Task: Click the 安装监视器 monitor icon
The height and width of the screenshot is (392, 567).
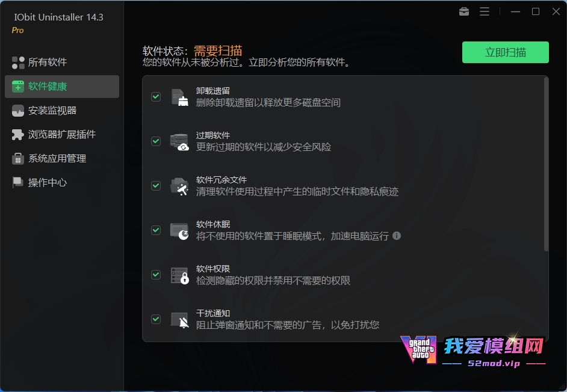Action: (x=18, y=111)
